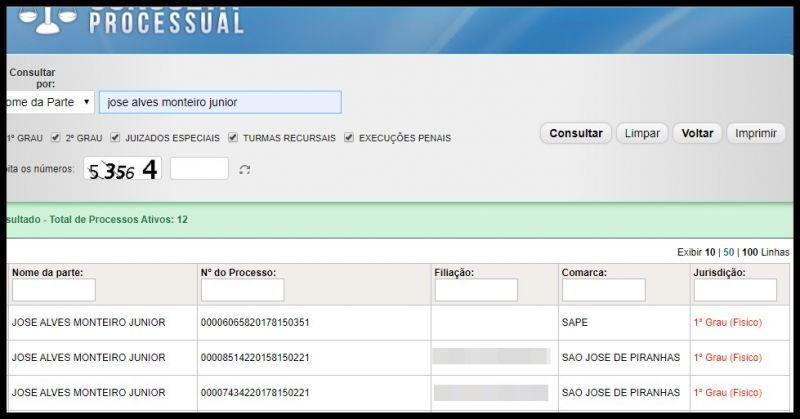Uncheck the TURMAS RECURSAIS checkbox
This screenshot has height=419, width=800.
coord(233,137)
